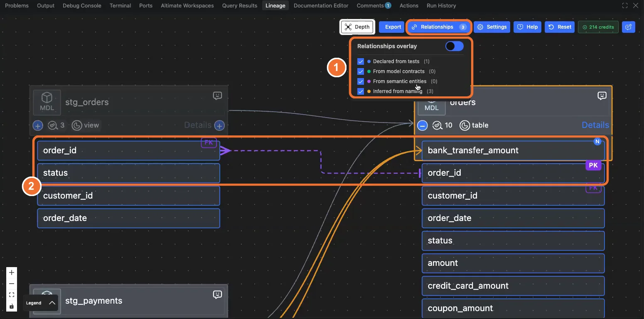Click the tests icon showing 3 on stg_orders
644x319 pixels.
(53, 125)
